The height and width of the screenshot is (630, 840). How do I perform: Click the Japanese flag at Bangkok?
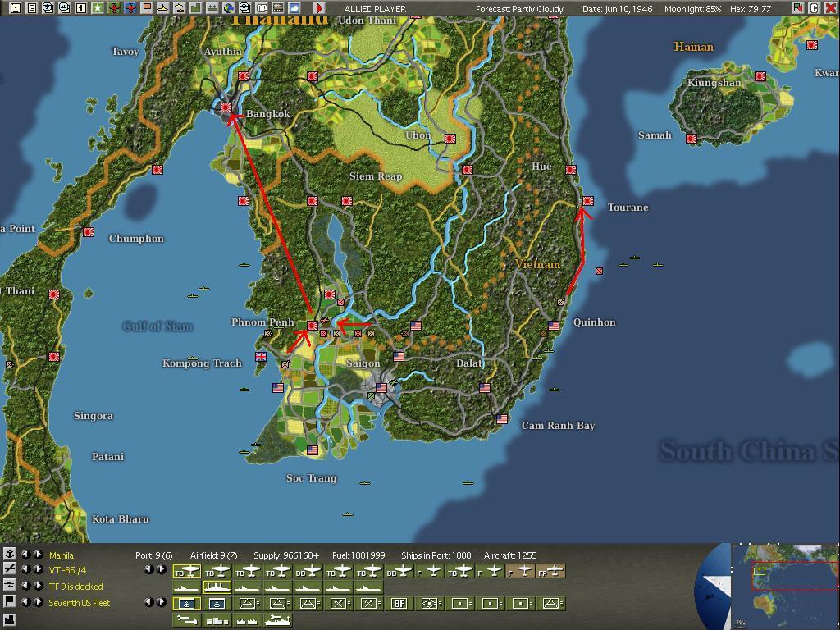point(226,107)
